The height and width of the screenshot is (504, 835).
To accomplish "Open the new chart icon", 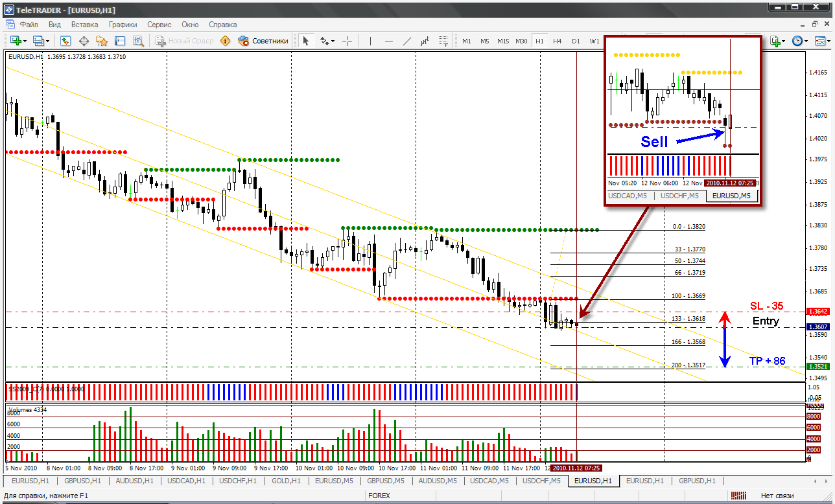I will click(x=14, y=41).
